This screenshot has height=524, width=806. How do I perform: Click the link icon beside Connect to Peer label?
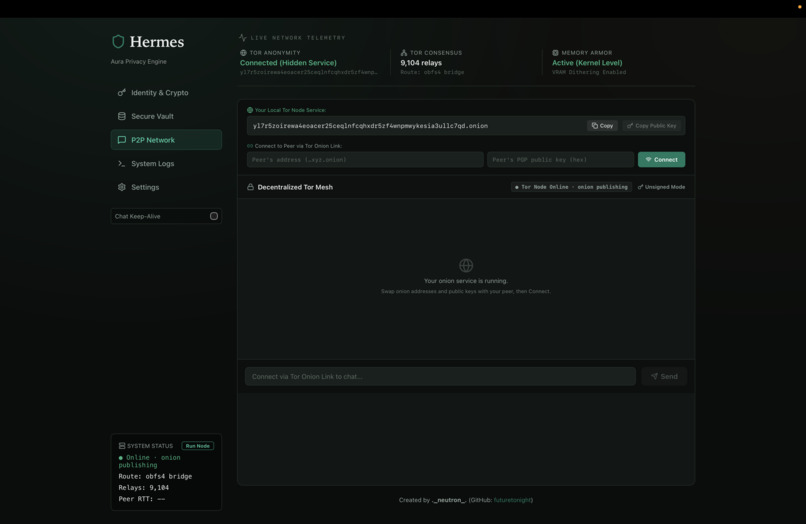(x=250, y=146)
